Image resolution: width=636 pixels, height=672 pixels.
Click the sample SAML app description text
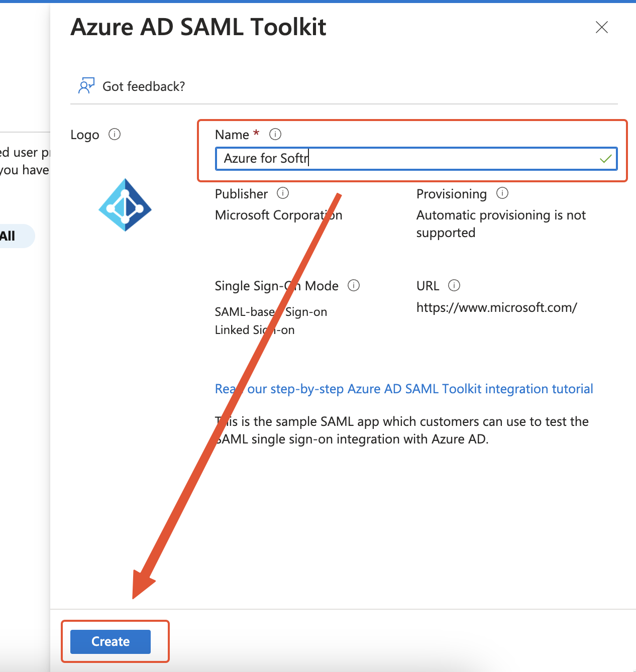(x=402, y=430)
